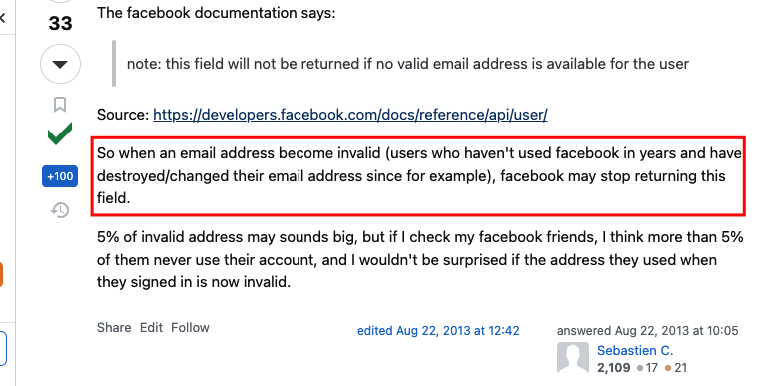Click the left-edge back chevron
This screenshot has width=779, height=386.
pyautogui.click(x=2, y=18)
